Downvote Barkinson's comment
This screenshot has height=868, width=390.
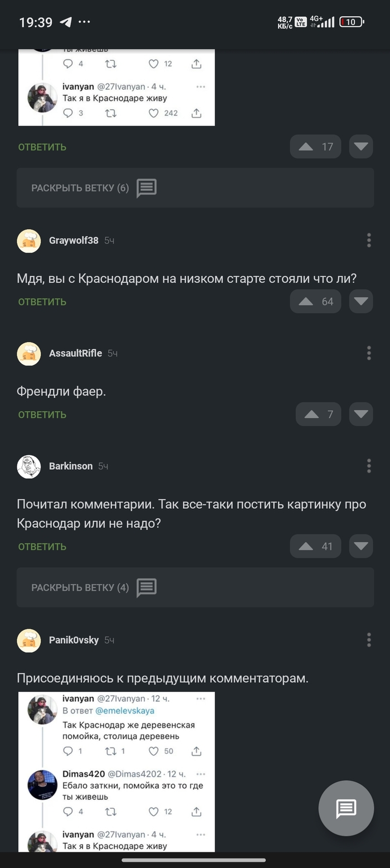[x=361, y=547]
